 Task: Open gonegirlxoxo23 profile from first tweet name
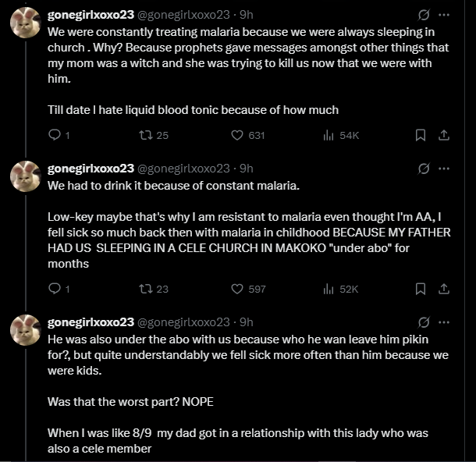tap(91, 15)
